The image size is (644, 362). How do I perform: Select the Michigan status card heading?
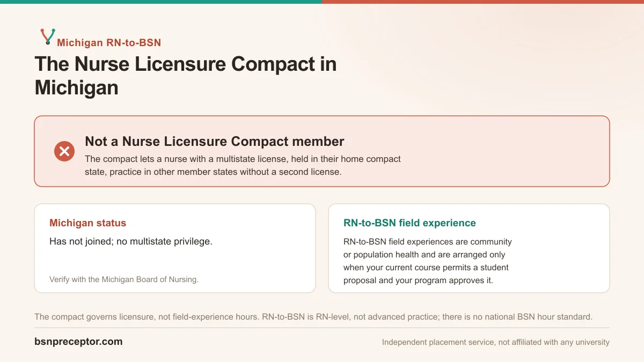(x=87, y=223)
